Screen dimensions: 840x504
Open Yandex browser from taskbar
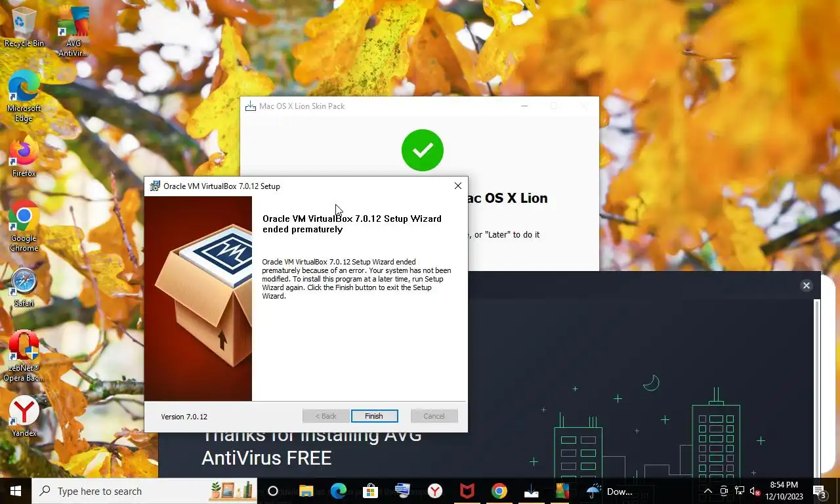coord(434,491)
